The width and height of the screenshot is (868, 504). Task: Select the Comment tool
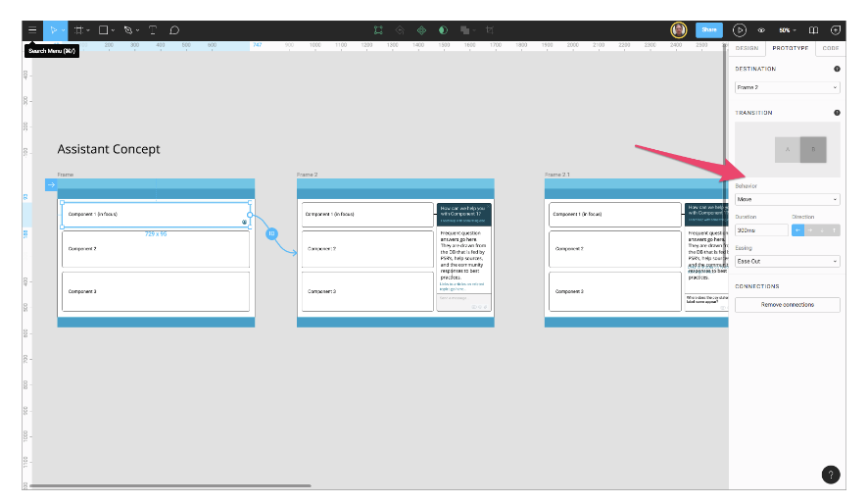(x=174, y=30)
